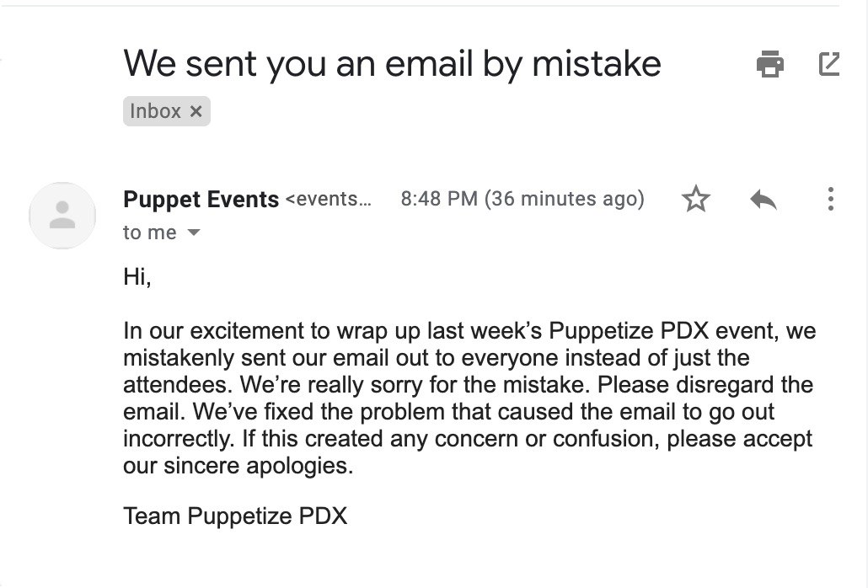Screen dimensions: 868x588
Task: Click the Inbox label chip
Action: point(156,111)
